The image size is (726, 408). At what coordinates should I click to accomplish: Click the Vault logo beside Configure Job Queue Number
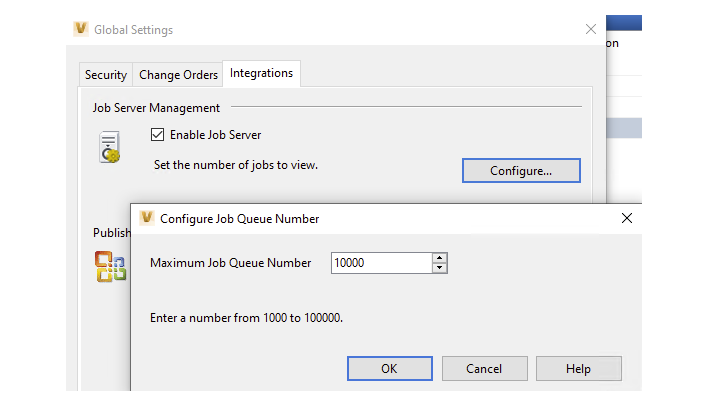pos(147,218)
